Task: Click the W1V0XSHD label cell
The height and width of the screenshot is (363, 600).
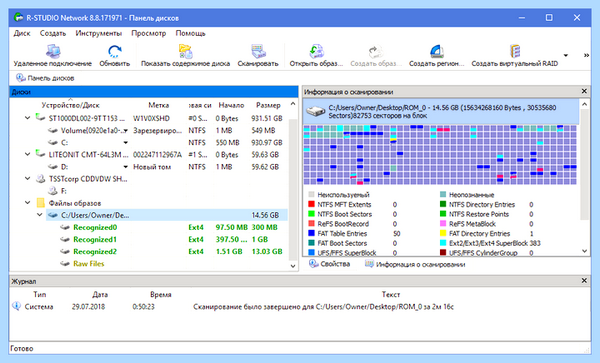Action: 152,118
